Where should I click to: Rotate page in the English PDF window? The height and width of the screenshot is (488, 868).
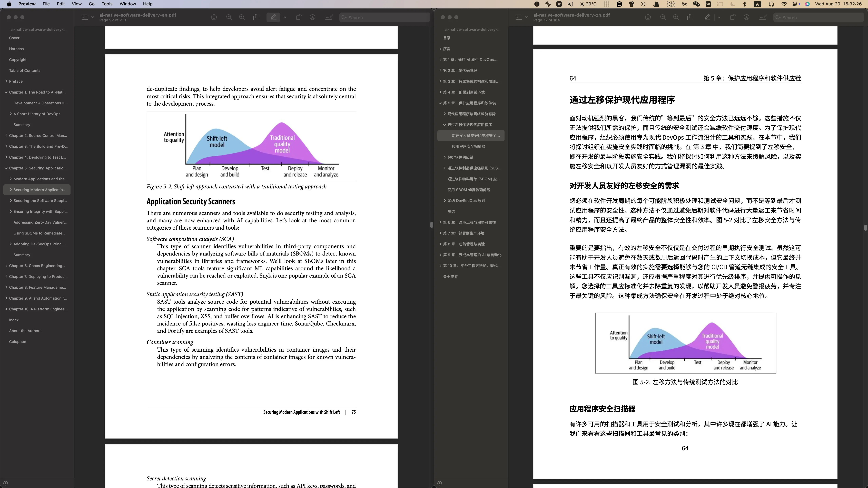pyautogui.click(x=299, y=17)
